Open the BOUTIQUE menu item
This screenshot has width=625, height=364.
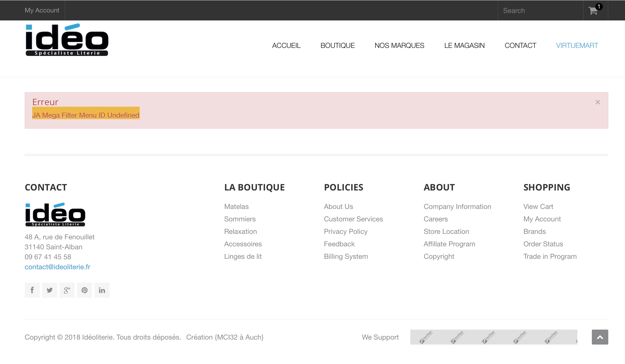337,45
